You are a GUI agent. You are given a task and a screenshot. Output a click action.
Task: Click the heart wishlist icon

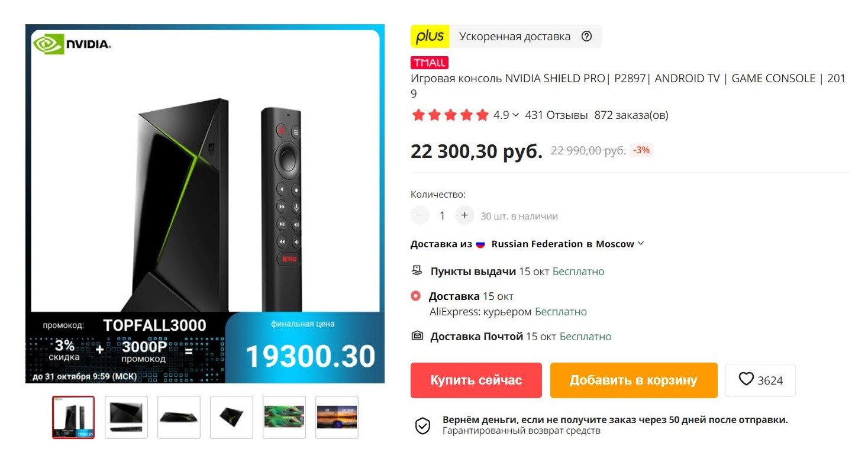click(746, 379)
